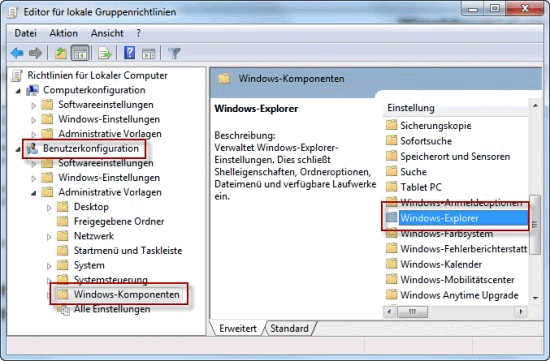Click the Forward arrow toolbar icon
Screen dimensions: 550x361
tap(35, 53)
